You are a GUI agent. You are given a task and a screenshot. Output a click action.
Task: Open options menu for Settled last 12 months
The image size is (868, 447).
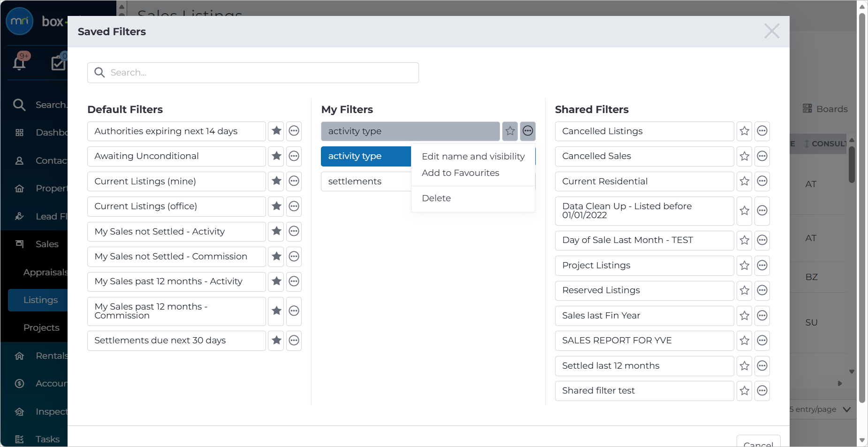(x=762, y=366)
